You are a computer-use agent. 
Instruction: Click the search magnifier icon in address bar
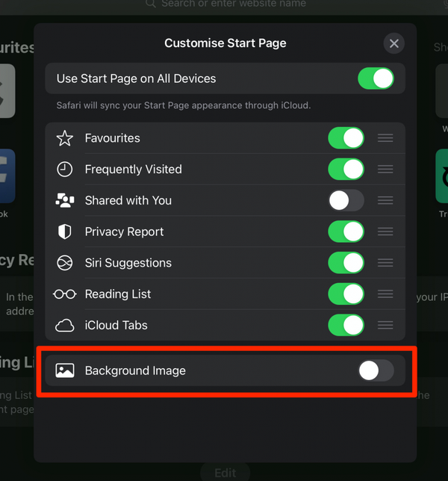pos(151,4)
